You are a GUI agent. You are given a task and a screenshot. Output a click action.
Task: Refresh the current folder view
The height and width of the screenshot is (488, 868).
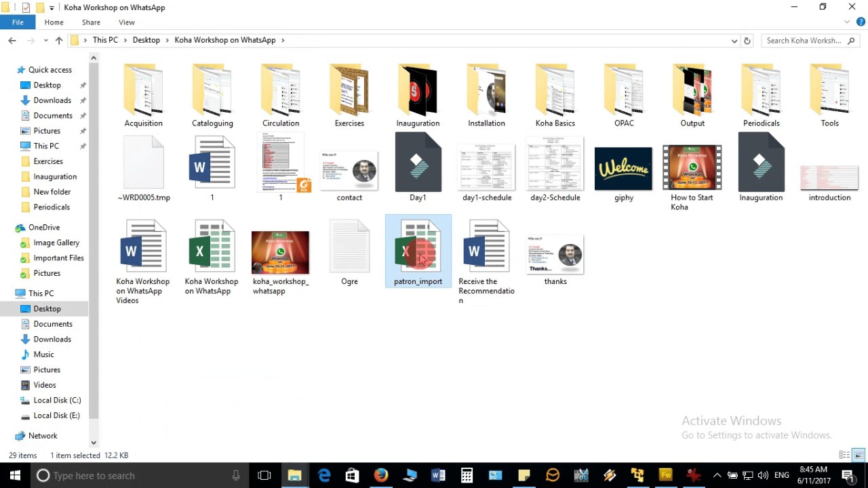[747, 41]
